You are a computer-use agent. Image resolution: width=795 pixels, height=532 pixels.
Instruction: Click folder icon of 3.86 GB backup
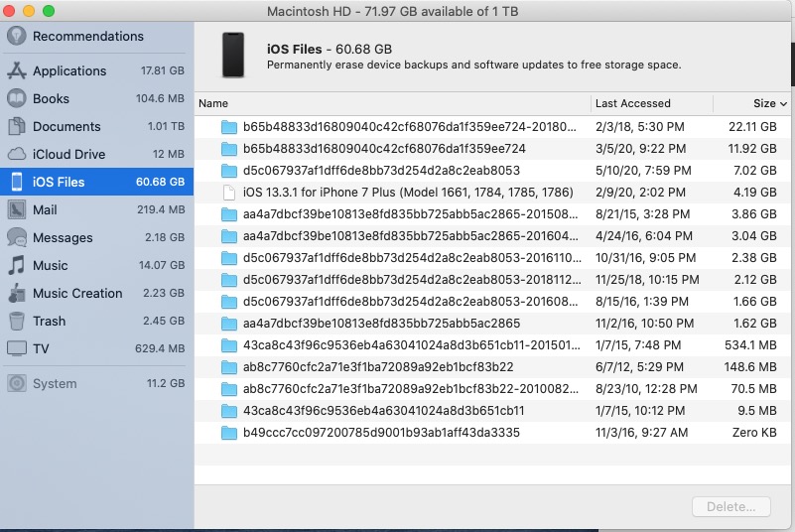(x=229, y=214)
